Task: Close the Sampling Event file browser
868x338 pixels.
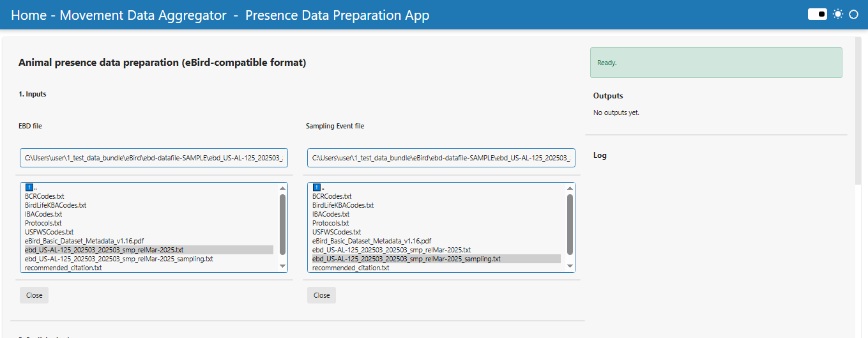Action: [x=322, y=295]
